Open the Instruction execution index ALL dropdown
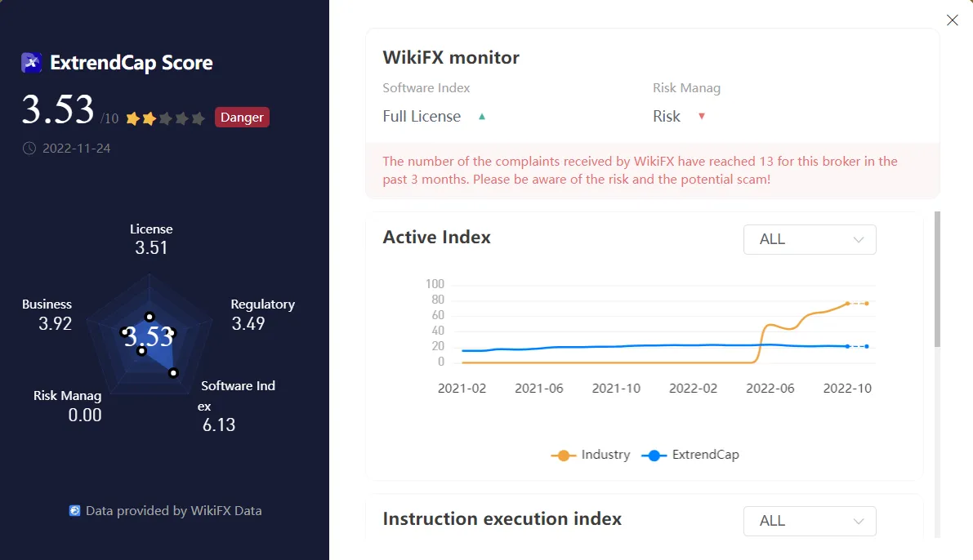Screen dimensions: 973x560 tap(810, 521)
